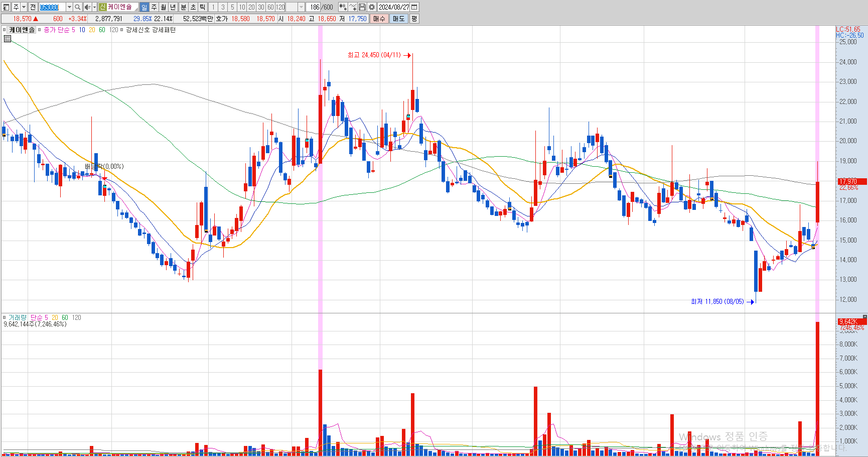Select the 틱 tick chart period

[203, 7]
